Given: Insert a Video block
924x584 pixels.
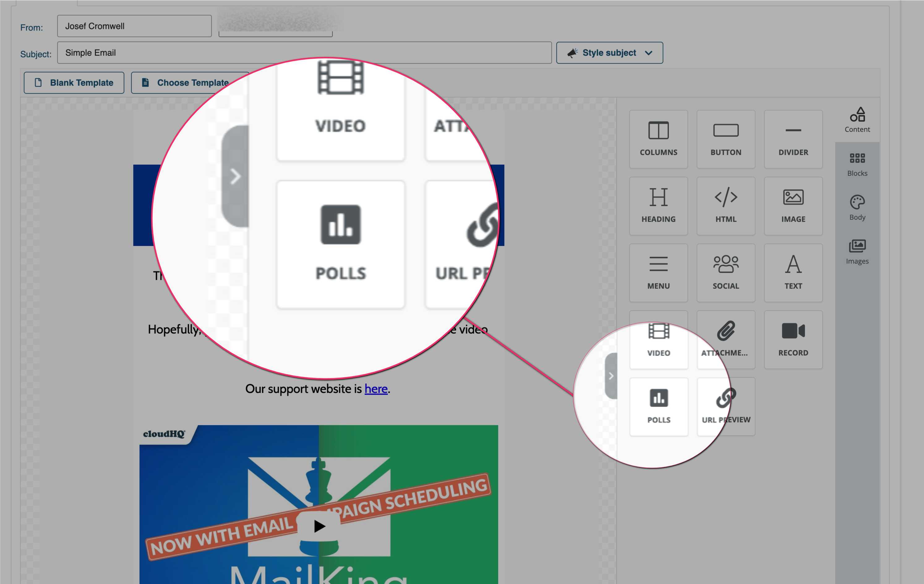Looking at the screenshot, I should point(658,340).
